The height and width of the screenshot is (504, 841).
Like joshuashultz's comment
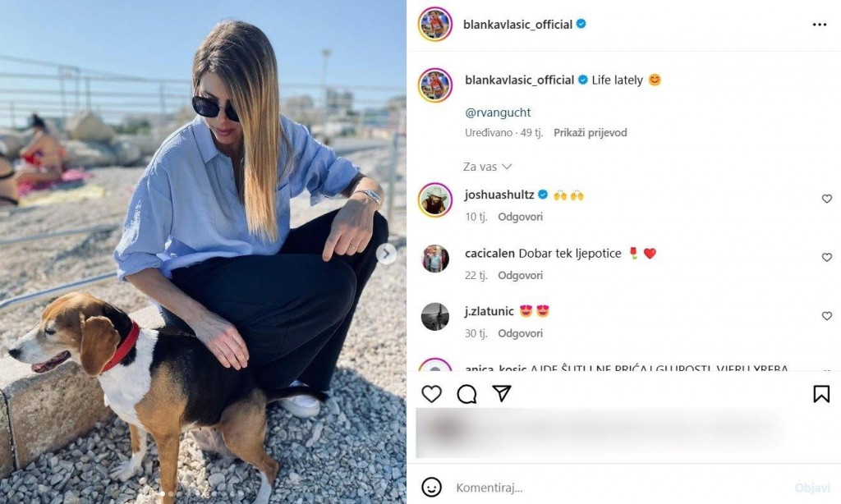click(826, 199)
